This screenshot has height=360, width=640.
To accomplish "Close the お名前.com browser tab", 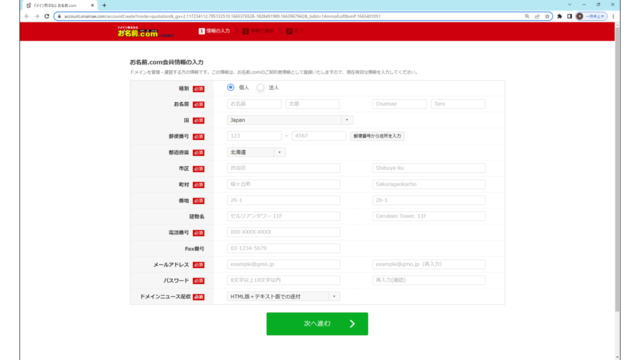I will pyautogui.click(x=92, y=5).
